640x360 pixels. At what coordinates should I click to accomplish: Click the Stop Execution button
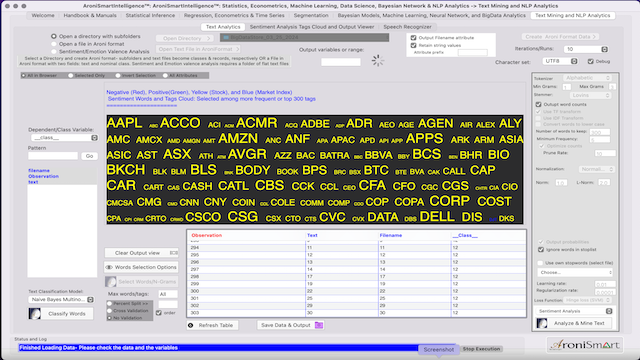pos(481,349)
